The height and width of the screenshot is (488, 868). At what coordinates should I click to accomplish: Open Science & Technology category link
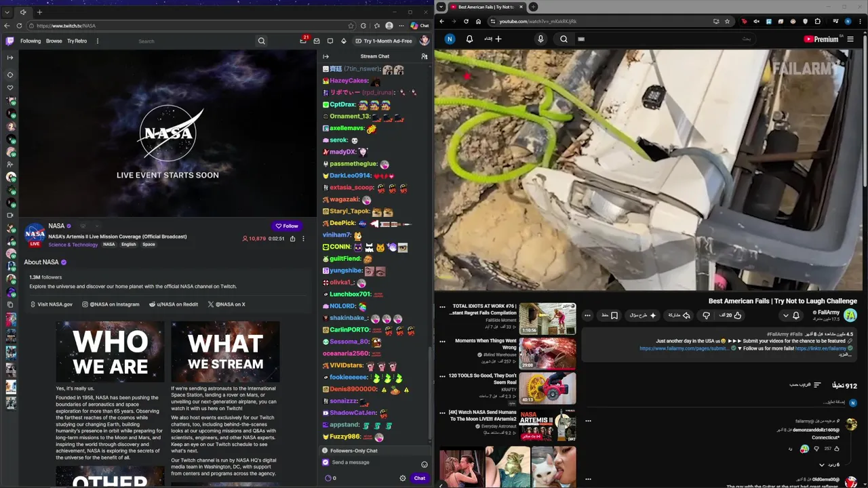click(73, 245)
